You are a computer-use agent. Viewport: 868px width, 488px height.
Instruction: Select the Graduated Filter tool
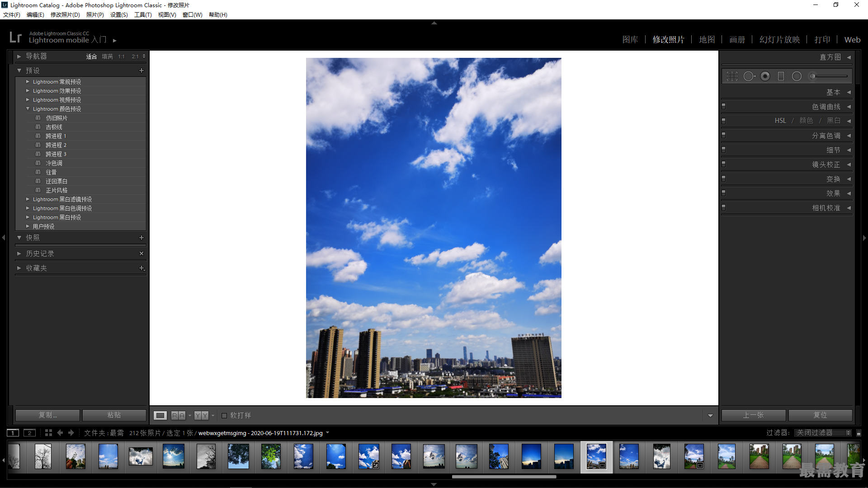[x=781, y=76]
